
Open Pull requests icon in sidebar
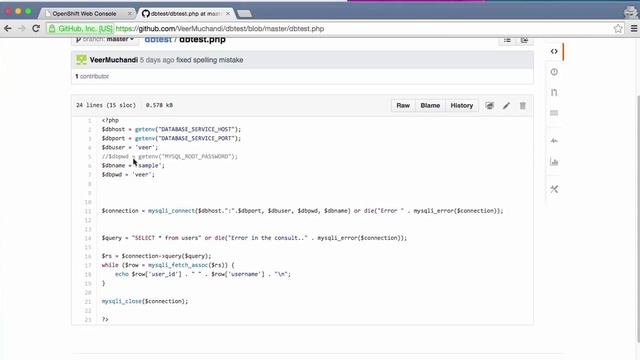554,93
